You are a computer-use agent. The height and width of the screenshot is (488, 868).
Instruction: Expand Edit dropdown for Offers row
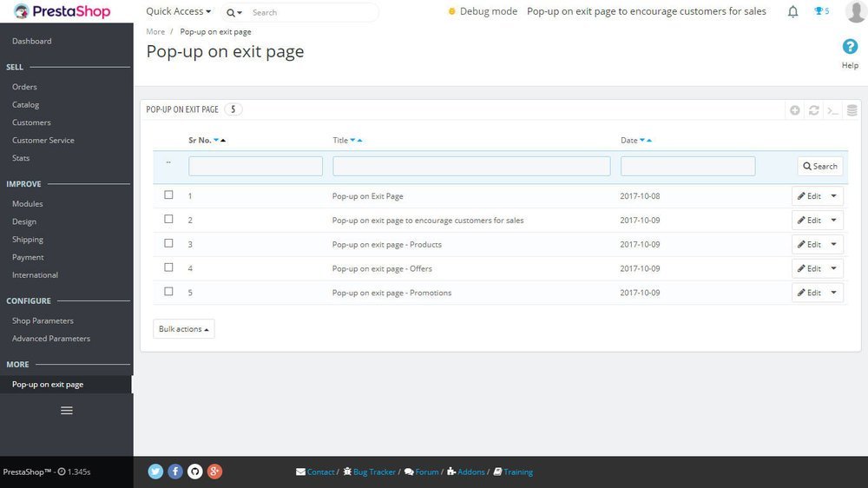[x=833, y=268]
